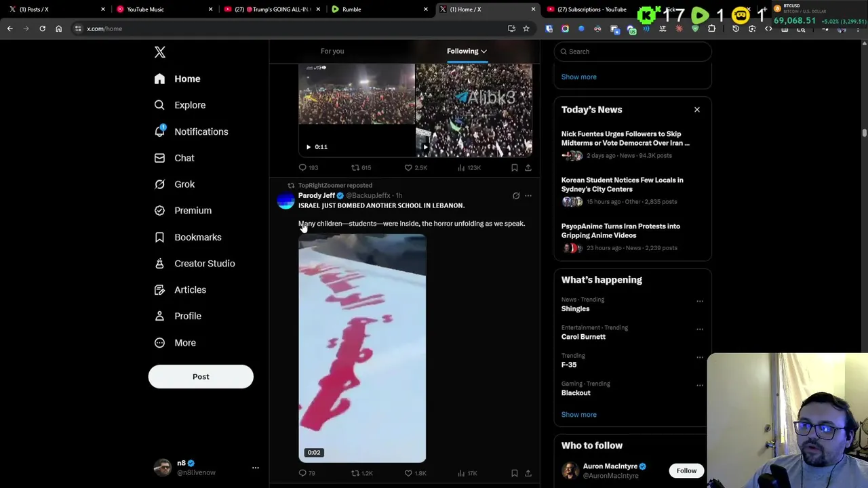The width and height of the screenshot is (868, 488).
Task: Open the browser Extensions puzzle icon
Action: tap(711, 28)
